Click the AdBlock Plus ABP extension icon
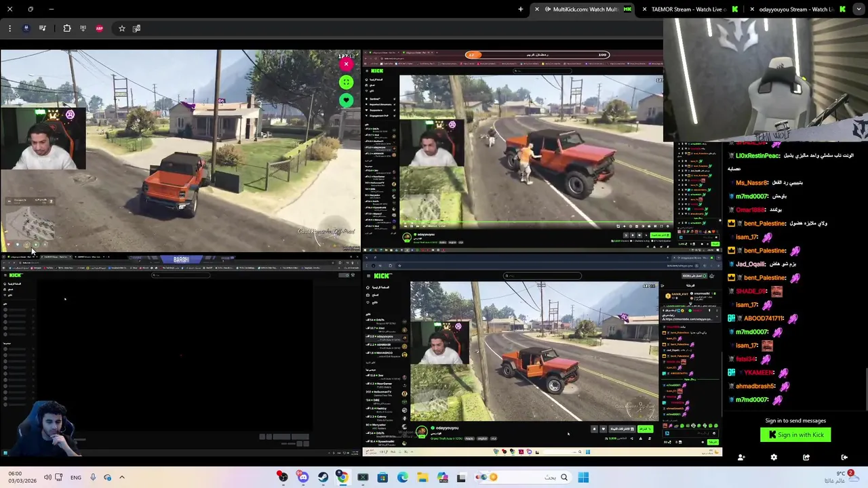Image resolution: width=868 pixels, height=488 pixels. click(x=100, y=28)
